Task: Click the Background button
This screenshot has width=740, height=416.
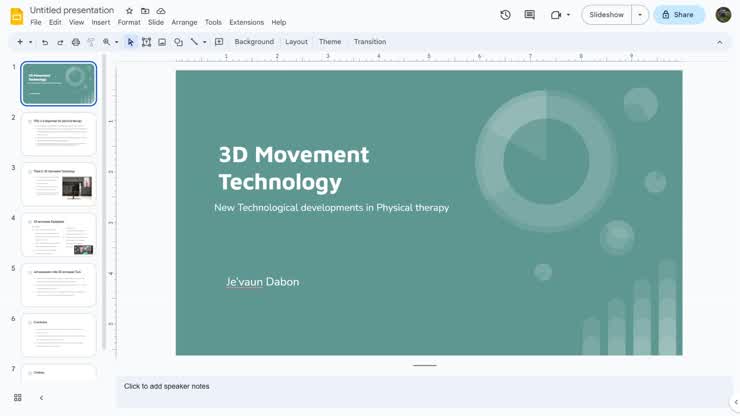Action: (254, 42)
